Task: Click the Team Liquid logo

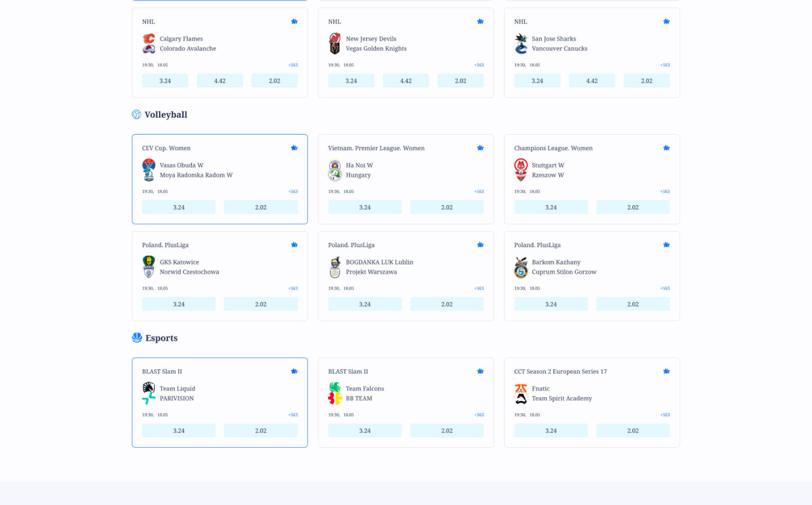Action: tap(149, 387)
